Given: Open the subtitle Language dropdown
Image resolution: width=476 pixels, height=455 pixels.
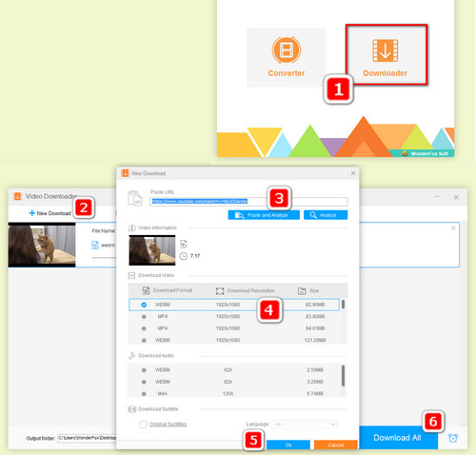Looking at the screenshot, I should pyautogui.click(x=305, y=425).
